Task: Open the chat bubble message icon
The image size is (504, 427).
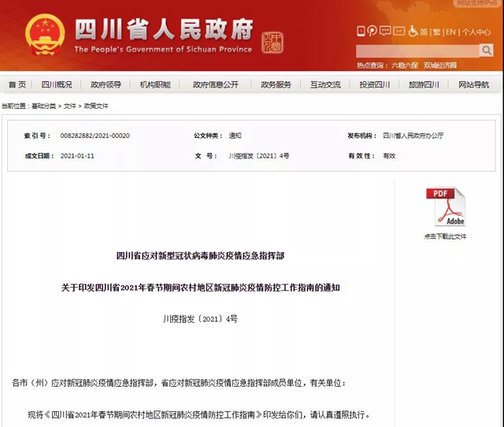Action: click(x=385, y=31)
